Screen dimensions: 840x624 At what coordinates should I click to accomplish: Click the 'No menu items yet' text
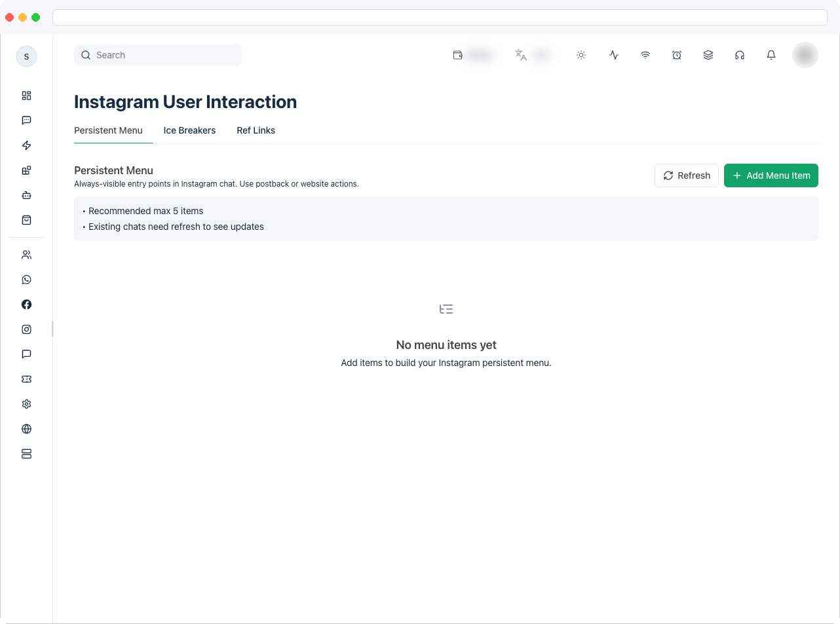coord(446,345)
